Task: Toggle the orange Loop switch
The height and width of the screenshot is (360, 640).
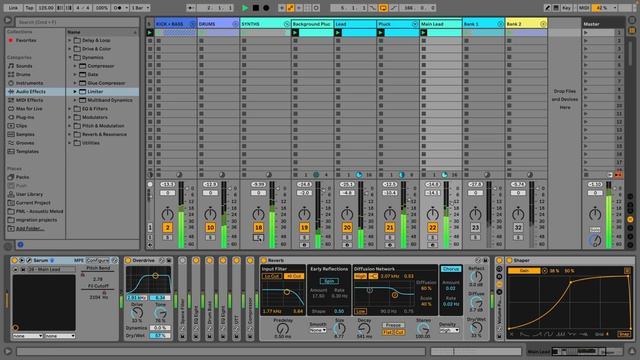Action: pyautogui.click(x=383, y=8)
